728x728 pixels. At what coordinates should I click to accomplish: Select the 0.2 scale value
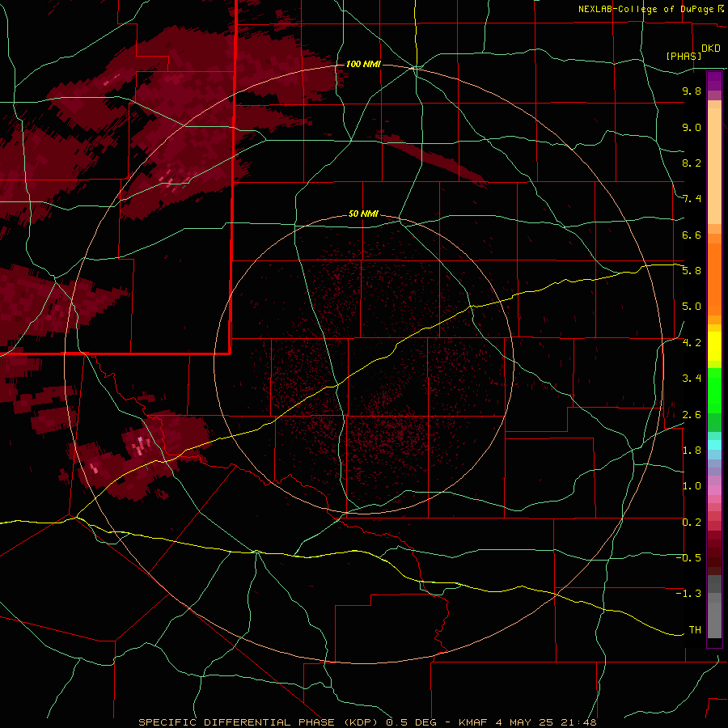(x=692, y=523)
